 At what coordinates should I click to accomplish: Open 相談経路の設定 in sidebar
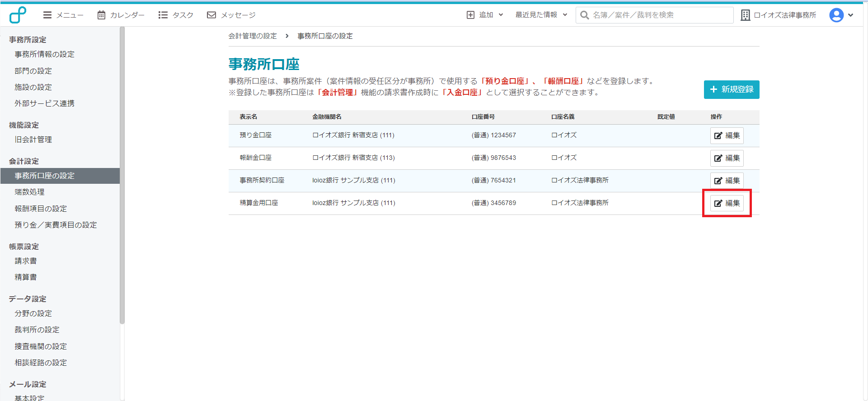click(x=41, y=363)
